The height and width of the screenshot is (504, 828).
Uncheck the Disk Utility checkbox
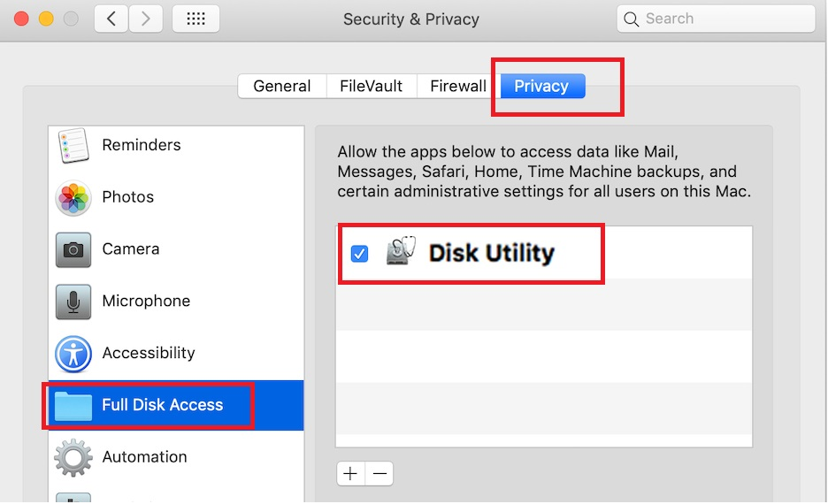click(360, 254)
